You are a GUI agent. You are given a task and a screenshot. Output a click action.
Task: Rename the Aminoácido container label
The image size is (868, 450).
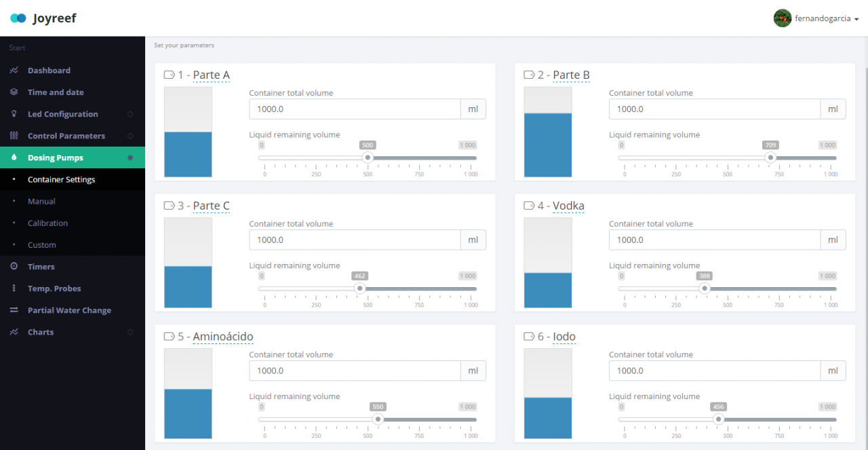223,337
